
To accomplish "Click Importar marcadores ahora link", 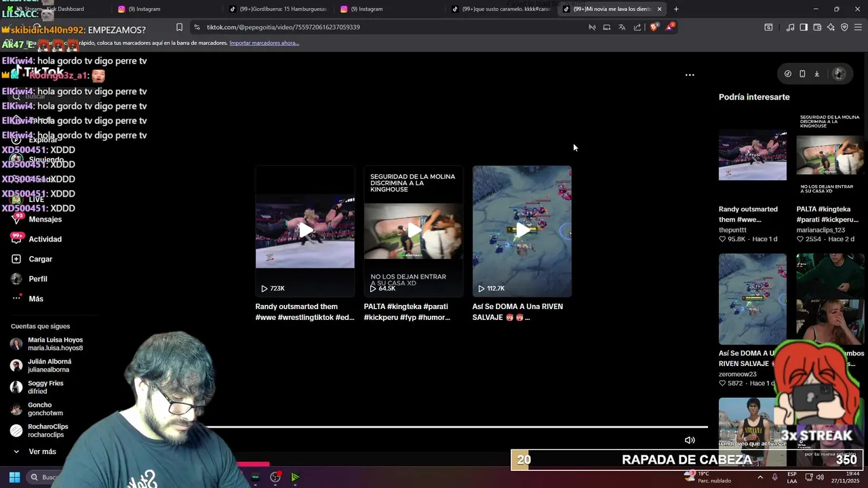I will click(264, 43).
